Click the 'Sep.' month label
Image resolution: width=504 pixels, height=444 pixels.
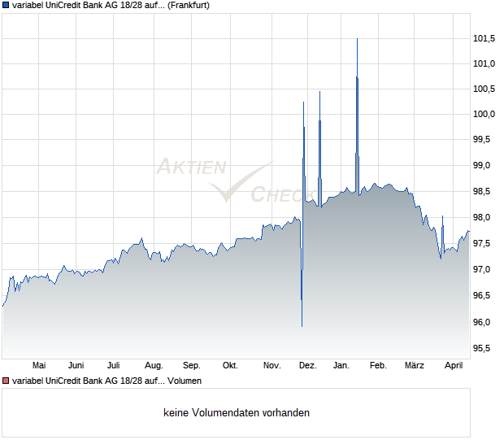pyautogui.click(x=192, y=366)
